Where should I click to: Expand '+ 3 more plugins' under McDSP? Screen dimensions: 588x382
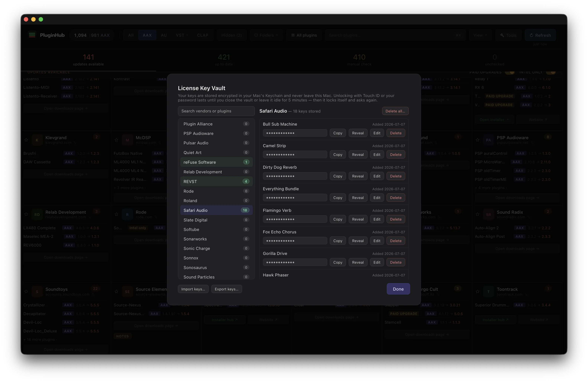coord(130,188)
